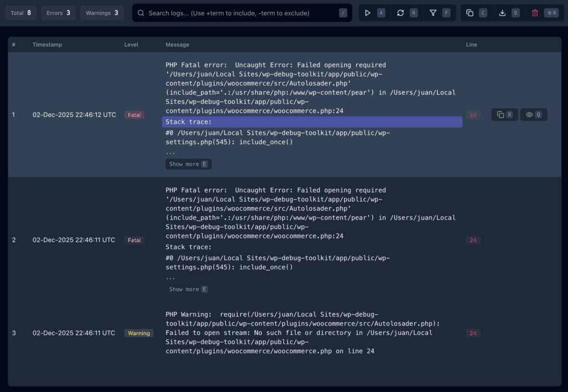Screen dimensions: 568x392
Task: Click the copy logs icon in top toolbar
Action: pyautogui.click(x=470, y=13)
